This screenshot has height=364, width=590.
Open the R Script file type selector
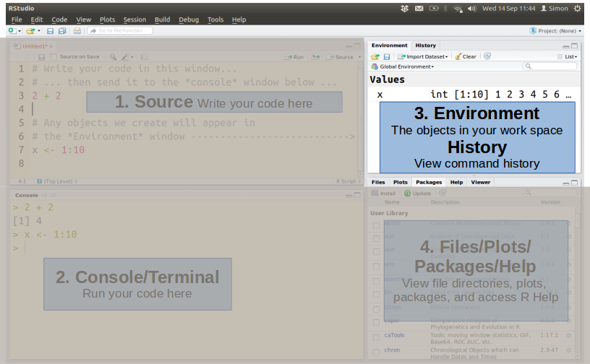coord(349,181)
